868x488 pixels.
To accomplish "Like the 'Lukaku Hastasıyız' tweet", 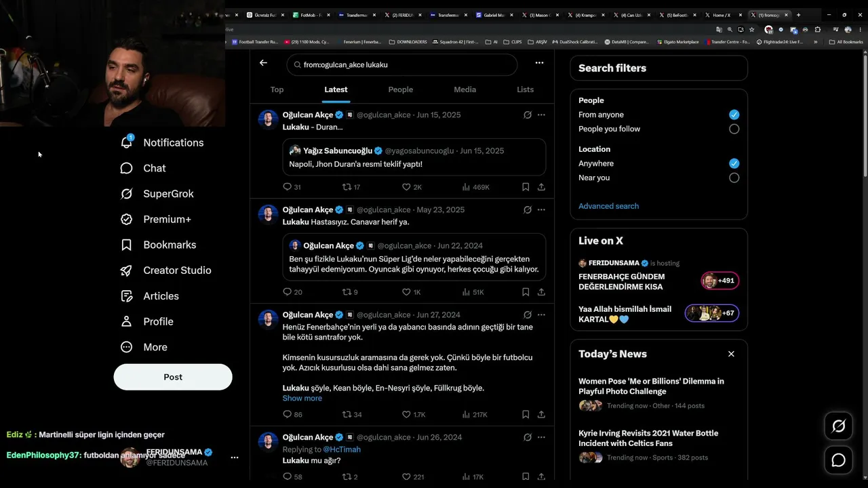I will pyautogui.click(x=412, y=292).
